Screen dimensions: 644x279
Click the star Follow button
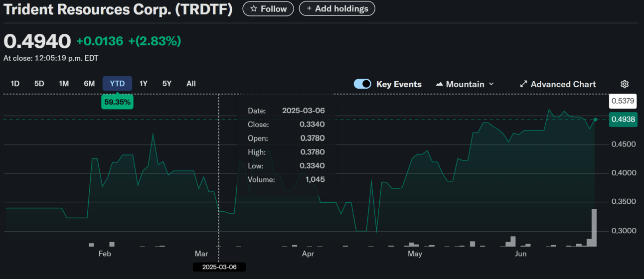pos(268,8)
